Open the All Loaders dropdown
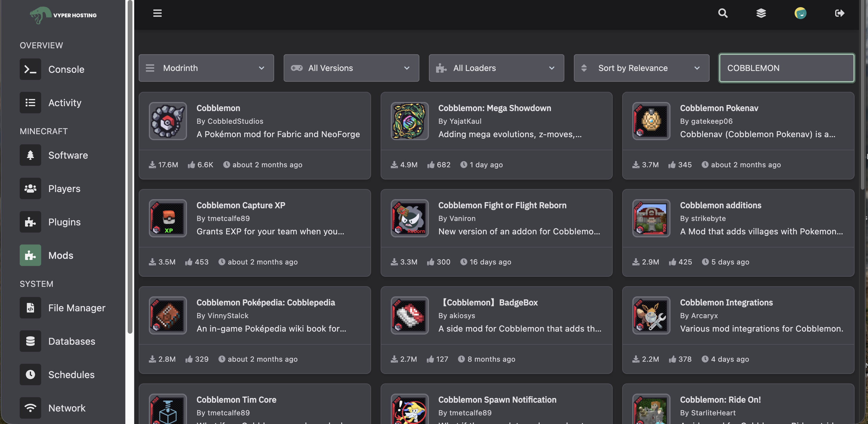This screenshot has width=868, height=424. click(x=496, y=68)
